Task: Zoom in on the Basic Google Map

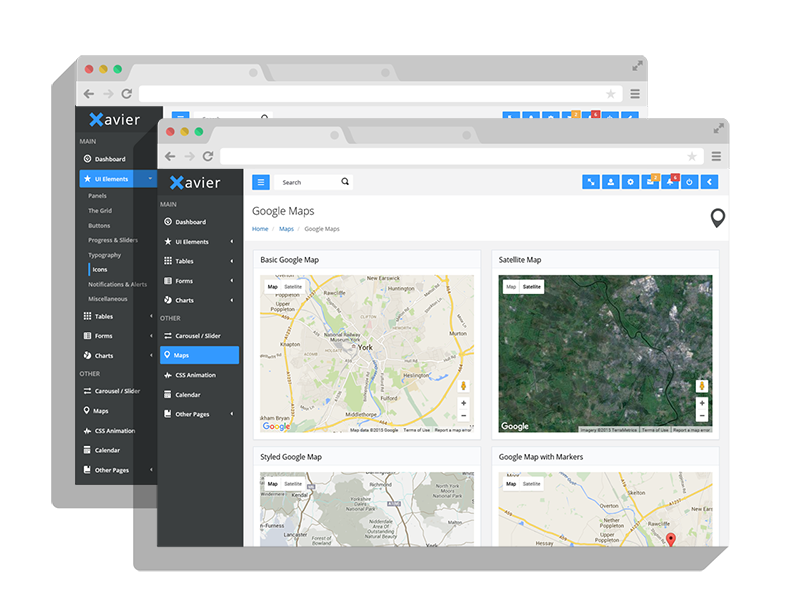Action: point(464,403)
